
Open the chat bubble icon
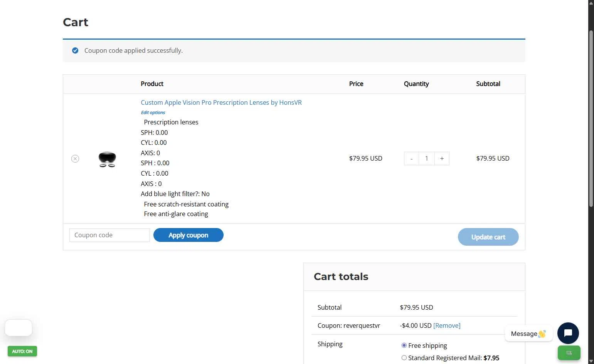568,333
